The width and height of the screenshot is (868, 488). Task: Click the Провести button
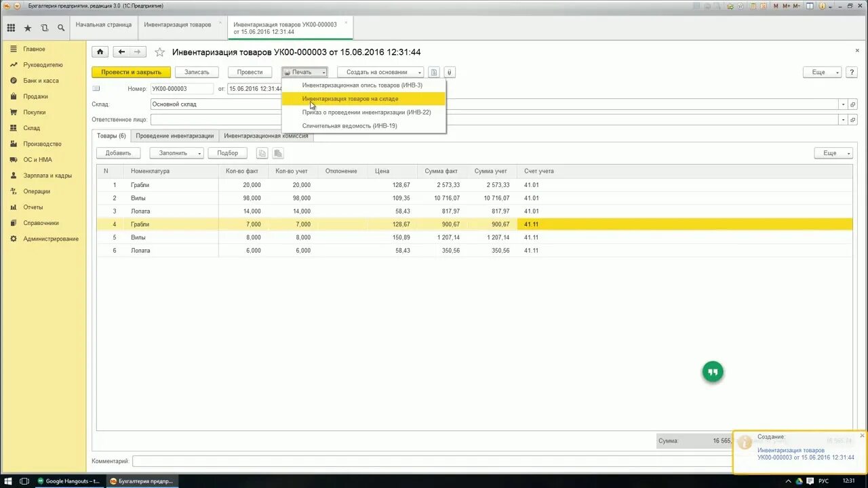(x=250, y=72)
